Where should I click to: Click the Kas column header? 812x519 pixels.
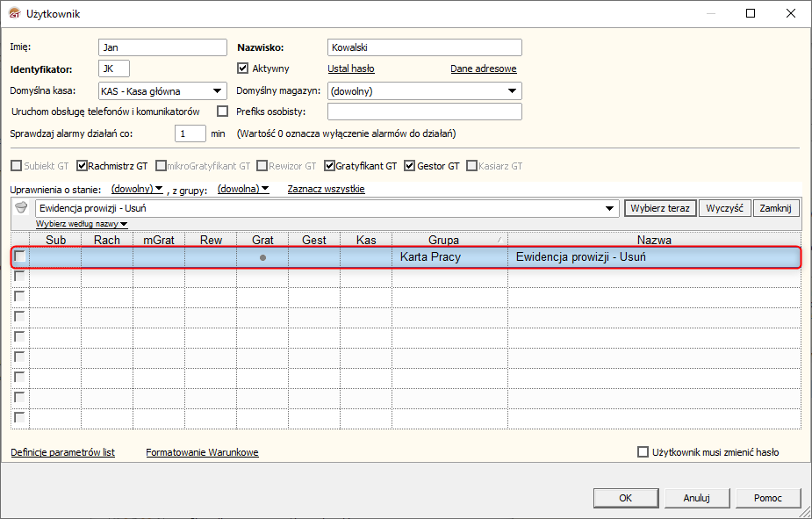click(x=366, y=240)
